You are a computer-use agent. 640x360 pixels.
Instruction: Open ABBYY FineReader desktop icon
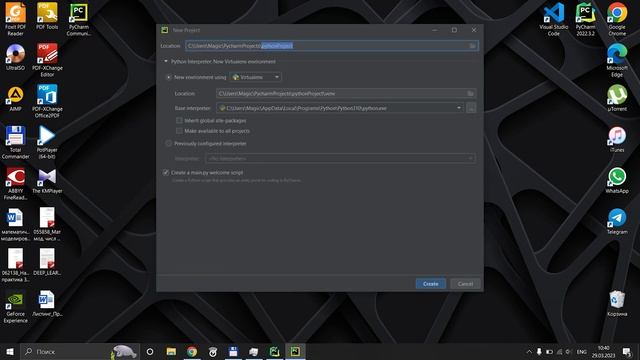pos(16,183)
